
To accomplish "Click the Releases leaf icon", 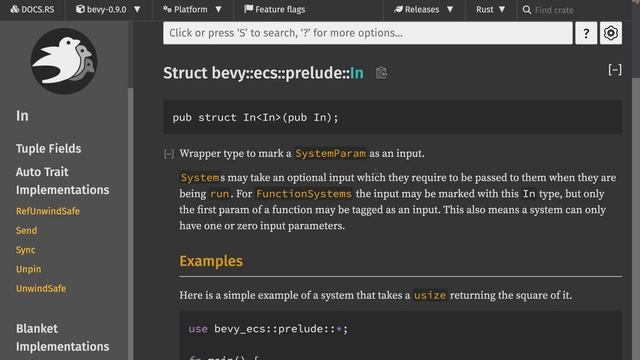I will [398, 9].
